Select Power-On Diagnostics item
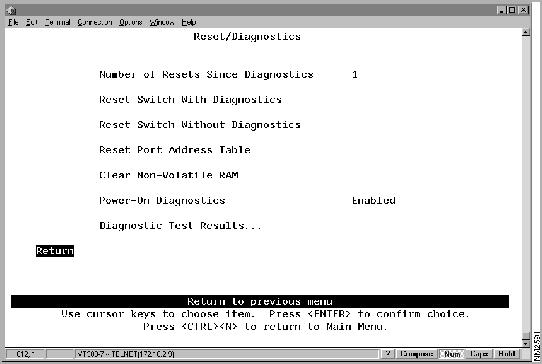 tap(162, 200)
